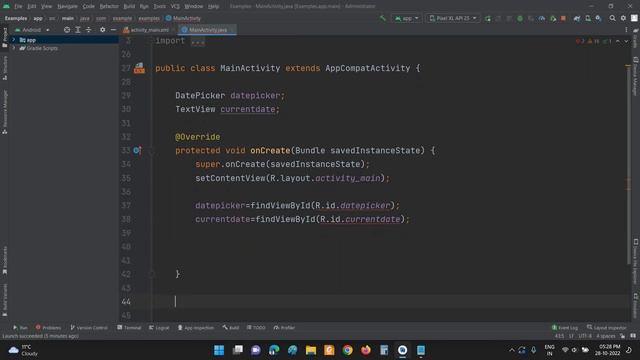Open the Run tool window button
The height and width of the screenshot is (360, 640).
[20, 327]
